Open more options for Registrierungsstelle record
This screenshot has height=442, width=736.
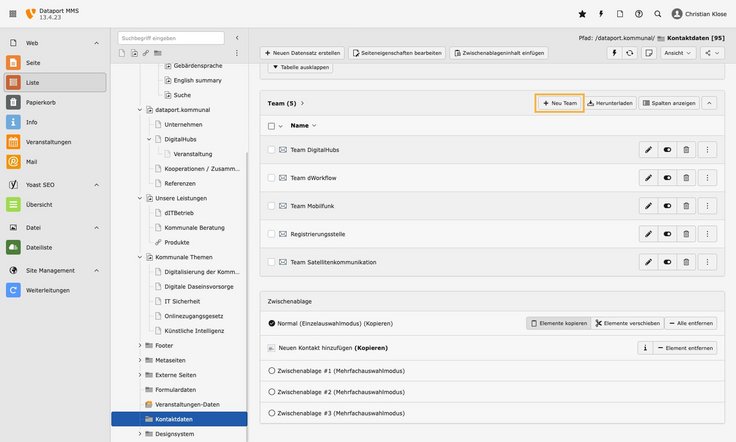(x=708, y=234)
